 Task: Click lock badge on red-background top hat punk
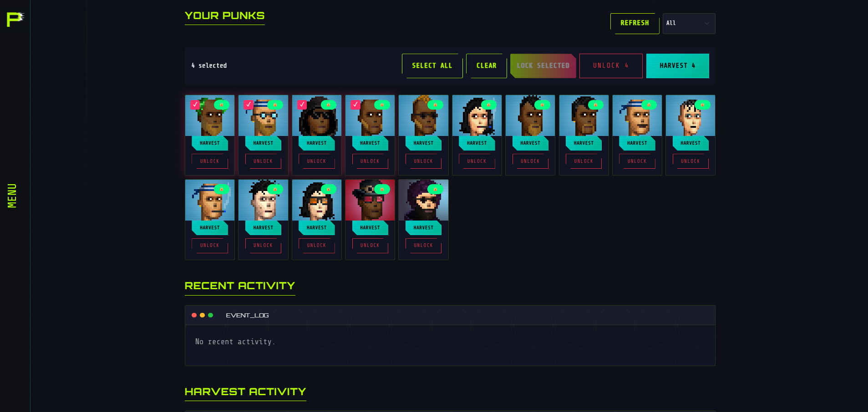(382, 189)
